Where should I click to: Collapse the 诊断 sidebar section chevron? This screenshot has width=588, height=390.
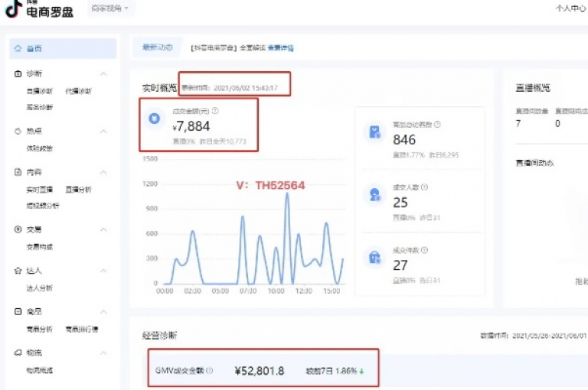[x=103, y=74]
